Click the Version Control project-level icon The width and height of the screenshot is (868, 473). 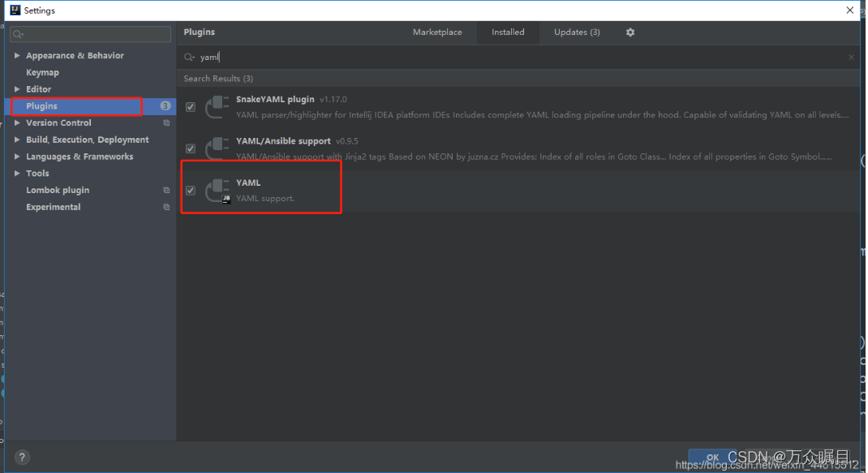pyautogui.click(x=166, y=123)
